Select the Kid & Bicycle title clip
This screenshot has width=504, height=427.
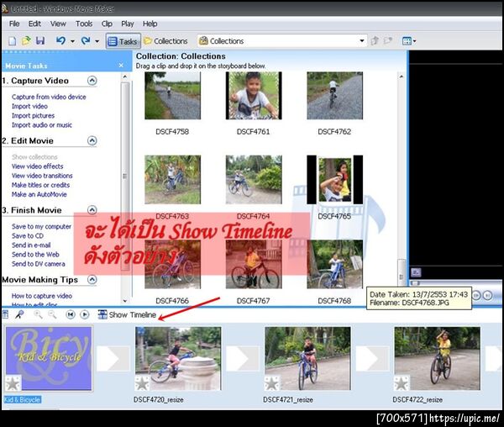coord(49,359)
